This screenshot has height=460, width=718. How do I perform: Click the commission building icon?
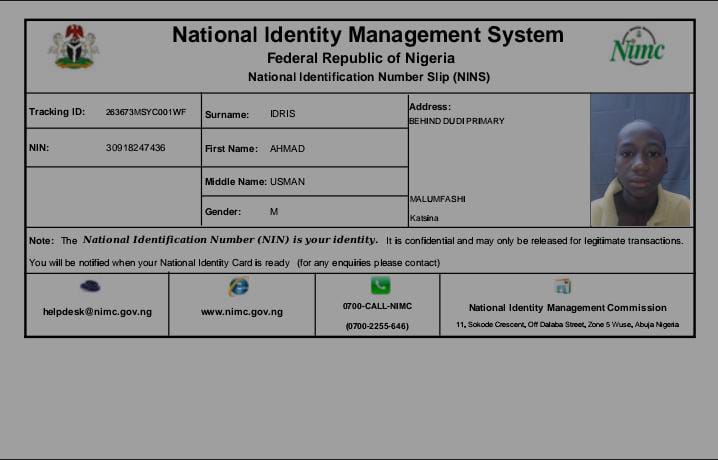(x=563, y=287)
